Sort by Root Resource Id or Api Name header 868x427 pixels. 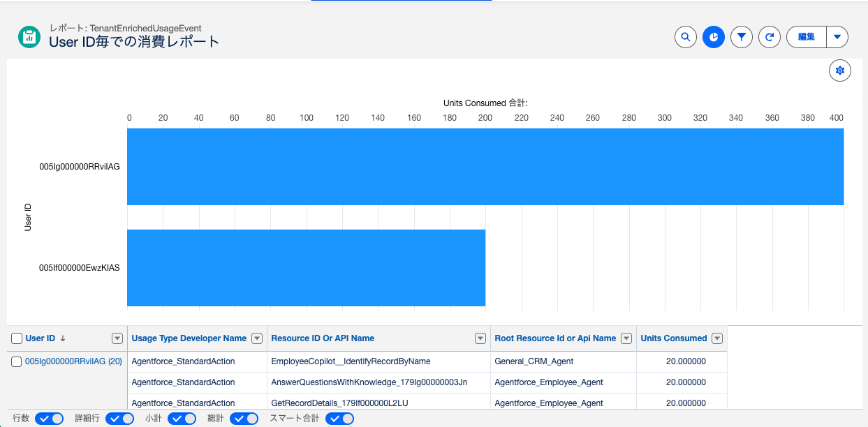(555, 338)
